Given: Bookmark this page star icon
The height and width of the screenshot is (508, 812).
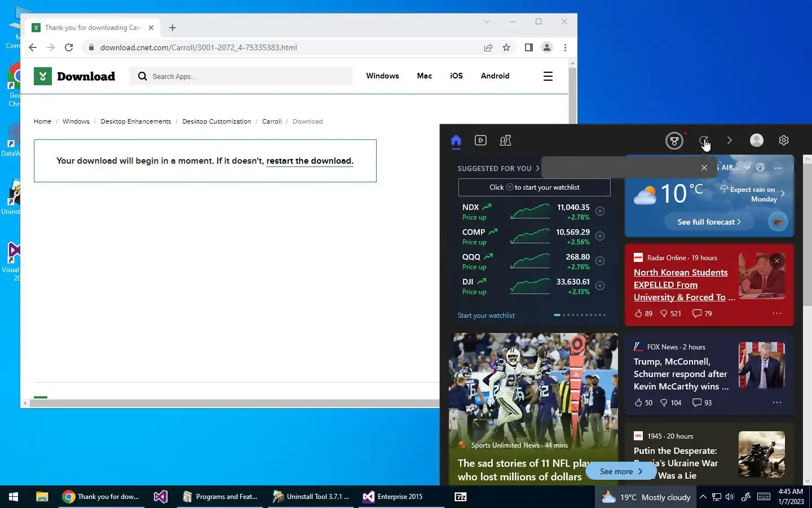Looking at the screenshot, I should (506, 47).
